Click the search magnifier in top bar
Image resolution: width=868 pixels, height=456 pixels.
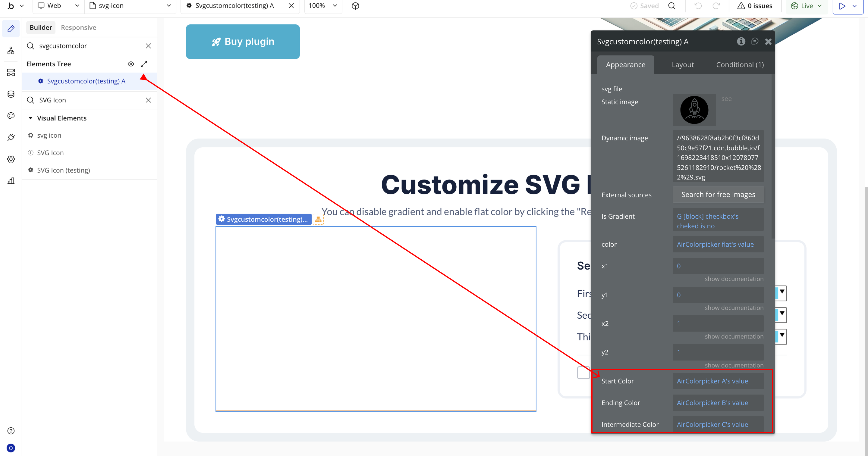pyautogui.click(x=671, y=6)
